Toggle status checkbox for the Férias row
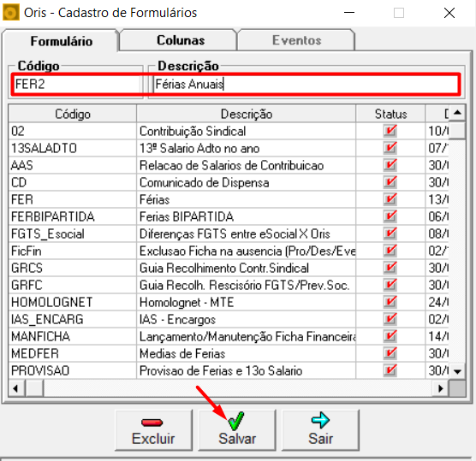 (390, 199)
